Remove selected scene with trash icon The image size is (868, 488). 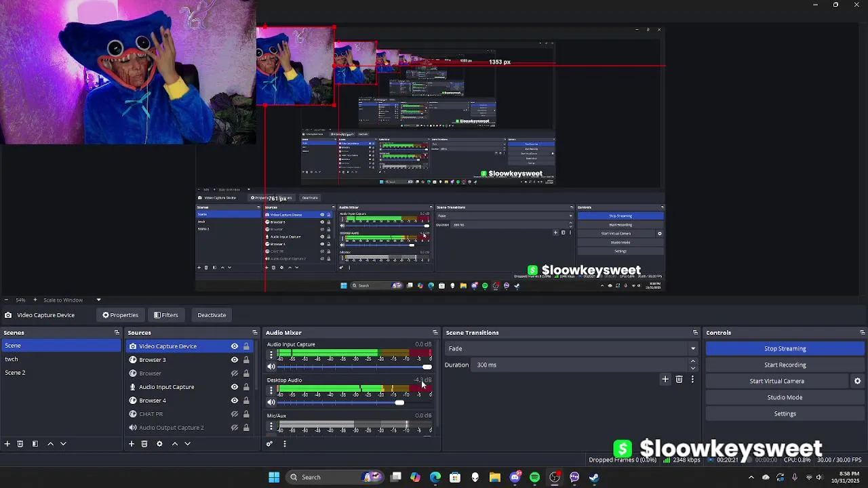coord(20,444)
